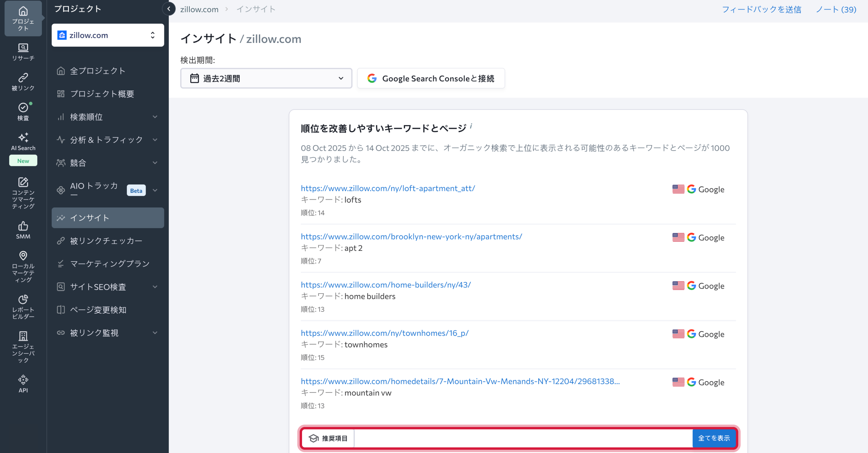Click the 全てを表示 button
The image size is (868, 453).
pyautogui.click(x=714, y=438)
